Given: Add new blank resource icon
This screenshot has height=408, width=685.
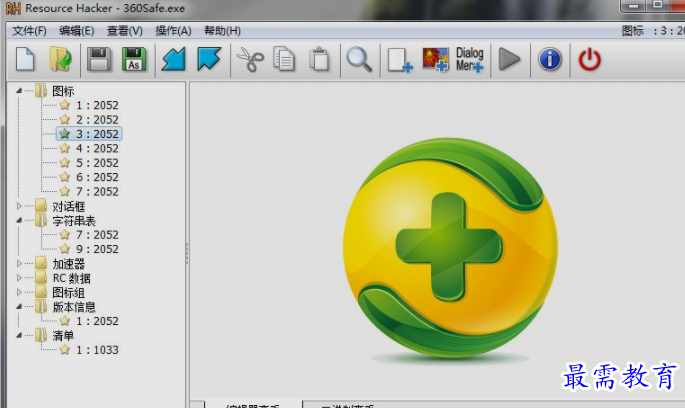Looking at the screenshot, I should pyautogui.click(x=400, y=60).
